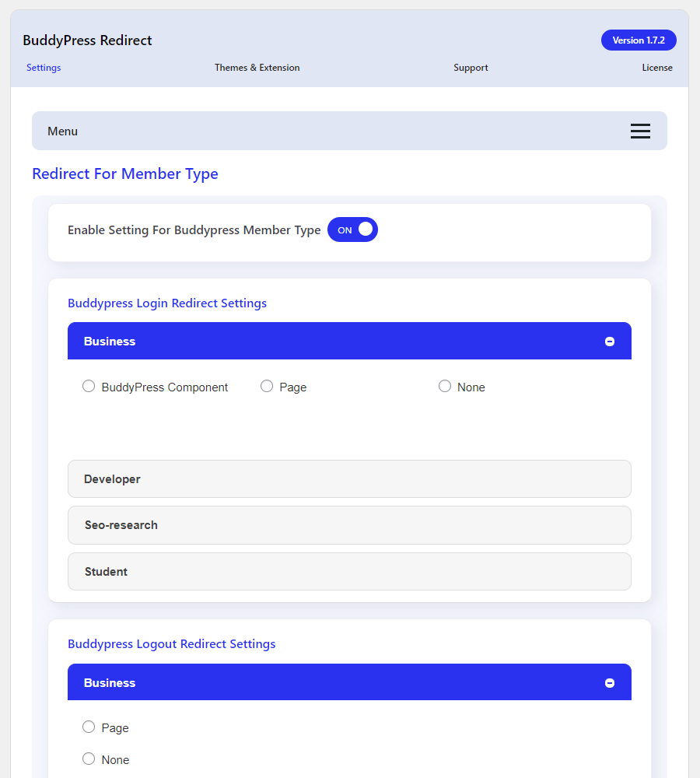Viewport: 700px width, 778px height.
Task: Choose Page under logout redirect settings
Action: pyautogui.click(x=89, y=727)
